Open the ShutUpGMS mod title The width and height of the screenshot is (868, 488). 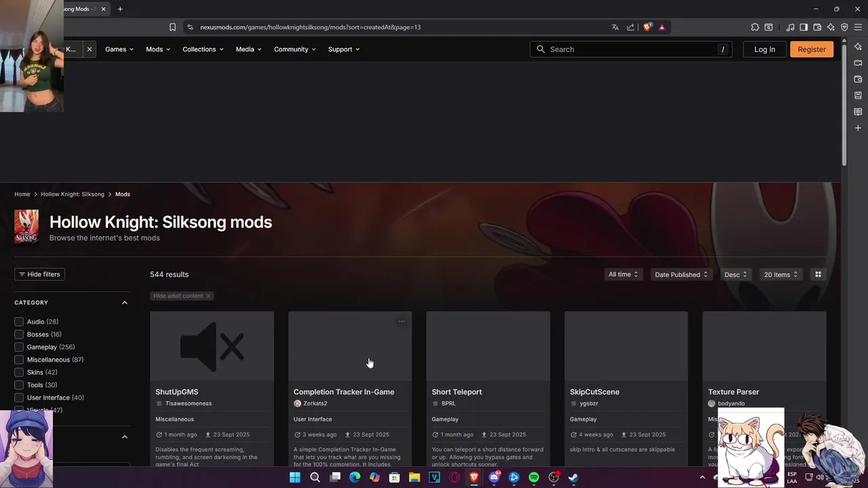[x=177, y=392]
